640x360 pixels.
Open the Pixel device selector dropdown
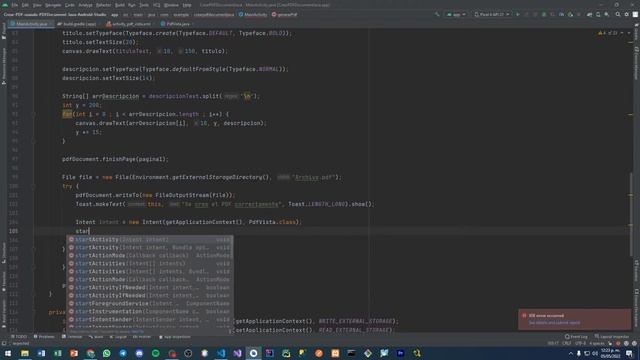coord(491,14)
